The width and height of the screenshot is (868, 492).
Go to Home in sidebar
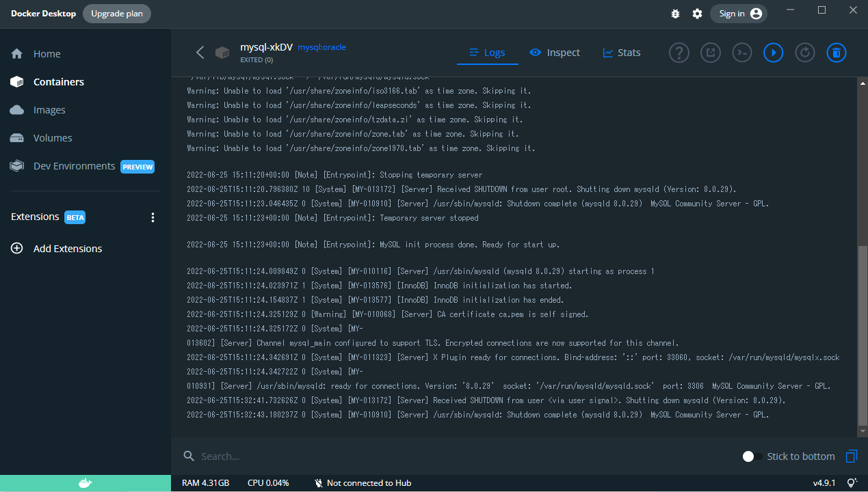click(x=47, y=54)
